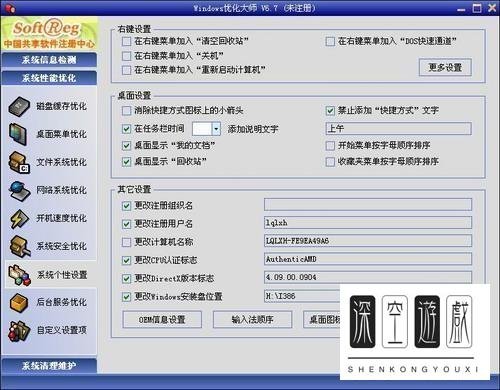
Task: Click the H:\I386 install path field
Action: (302, 296)
